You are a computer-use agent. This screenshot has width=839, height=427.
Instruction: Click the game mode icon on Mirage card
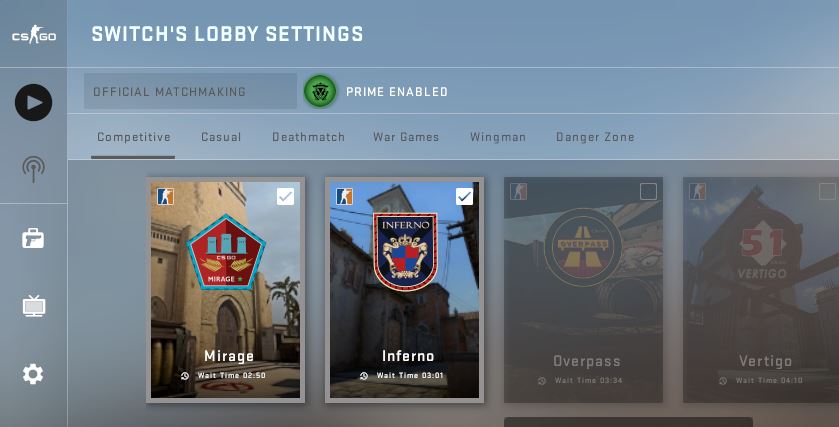[x=165, y=196]
